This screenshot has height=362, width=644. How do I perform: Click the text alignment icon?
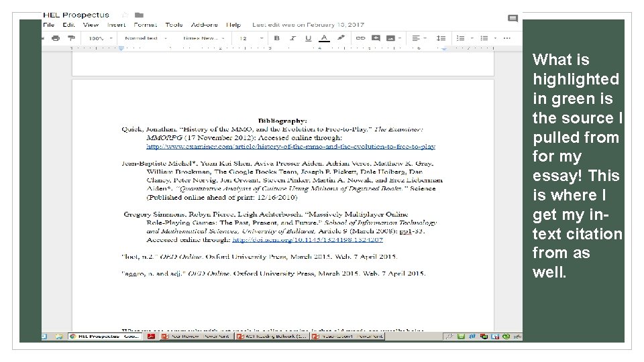pos(416,38)
